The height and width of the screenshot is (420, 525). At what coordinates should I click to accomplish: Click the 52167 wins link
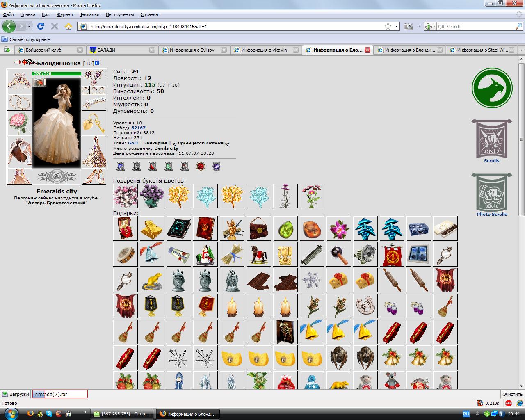click(138, 128)
